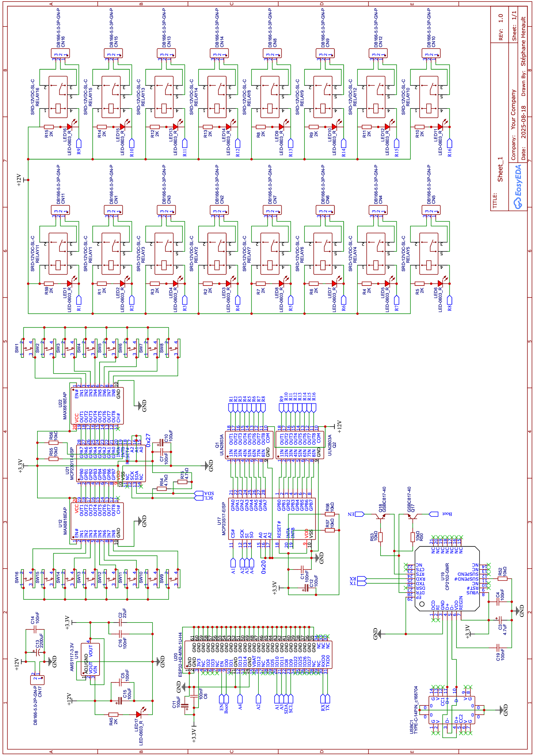Select the Q1 ULN2803A chip body
This screenshot has width=534, height=756.
click(249, 445)
